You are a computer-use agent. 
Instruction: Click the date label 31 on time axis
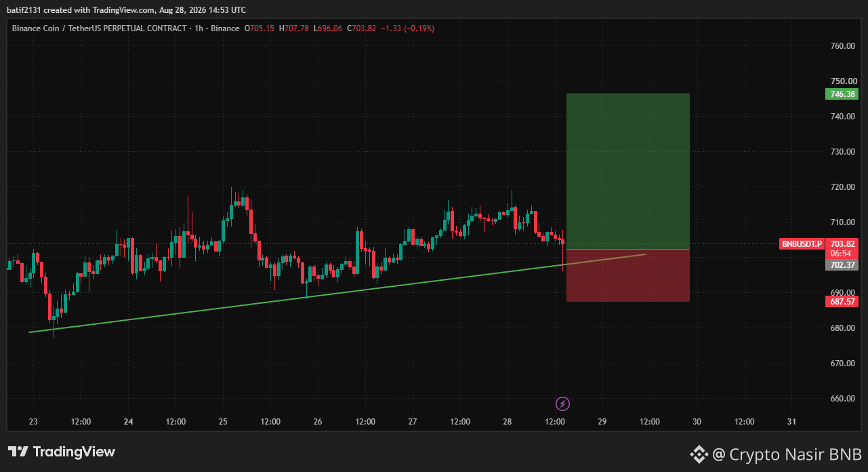point(791,422)
